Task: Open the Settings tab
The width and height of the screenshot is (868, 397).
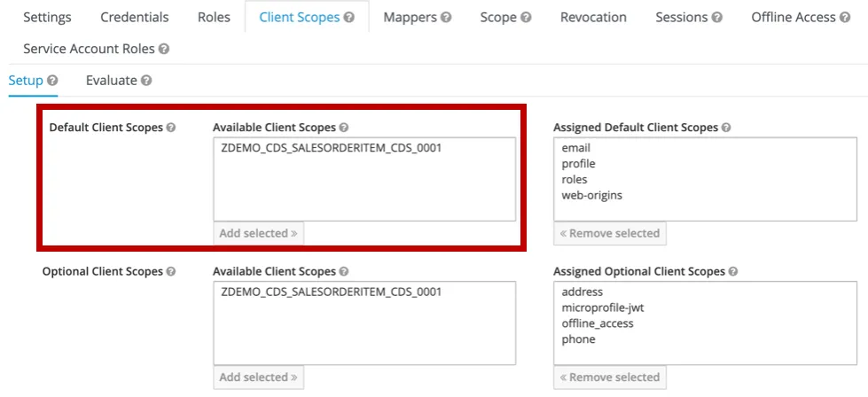Action: point(47,18)
